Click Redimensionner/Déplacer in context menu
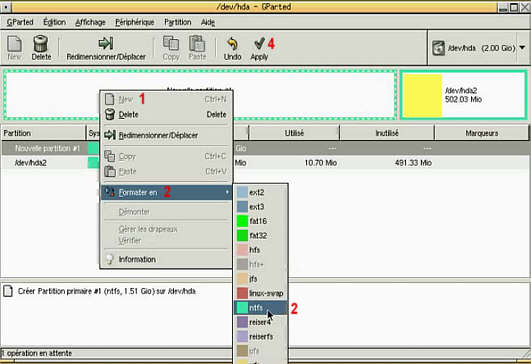The height and width of the screenshot is (364, 531). click(166, 135)
